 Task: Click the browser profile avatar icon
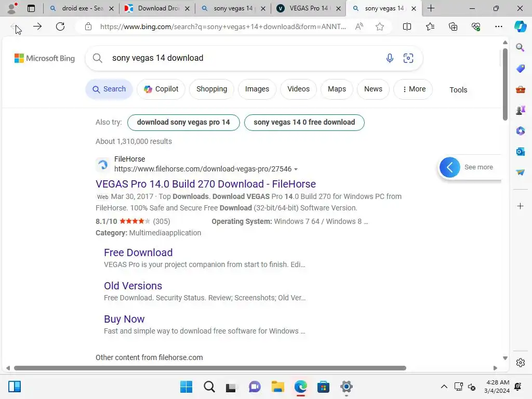click(x=12, y=8)
